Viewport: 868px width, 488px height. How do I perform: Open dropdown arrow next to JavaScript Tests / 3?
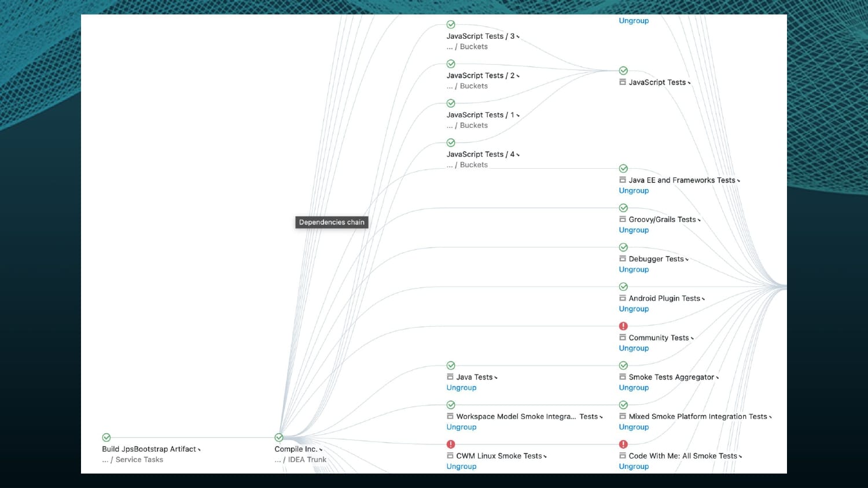click(x=518, y=37)
